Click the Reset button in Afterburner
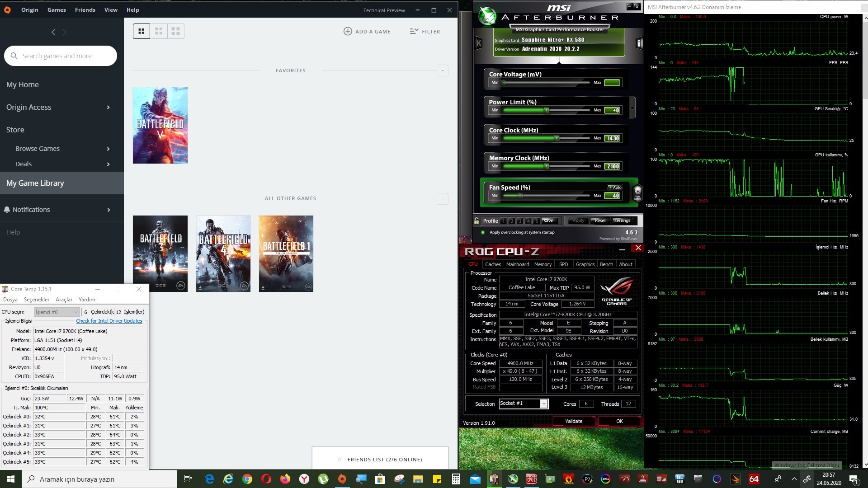Image resolution: width=868 pixels, height=488 pixels. pos(600,221)
